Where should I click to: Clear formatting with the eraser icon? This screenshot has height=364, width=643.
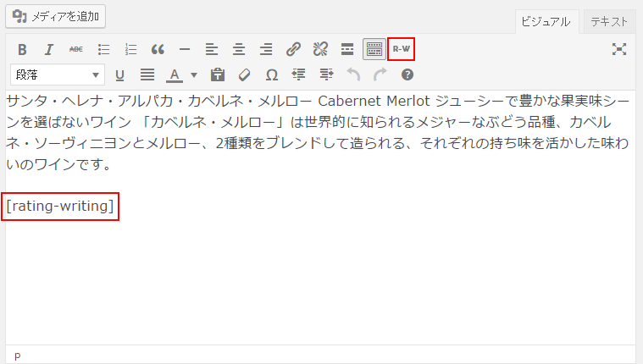244,75
